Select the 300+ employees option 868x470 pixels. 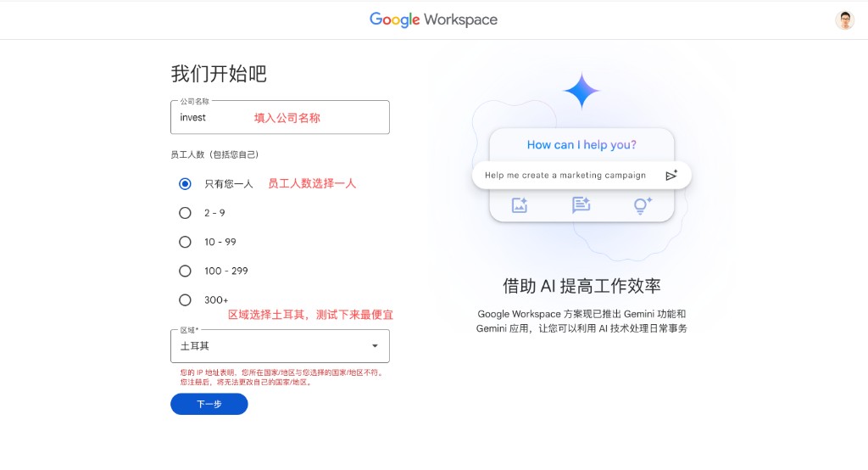click(x=185, y=299)
